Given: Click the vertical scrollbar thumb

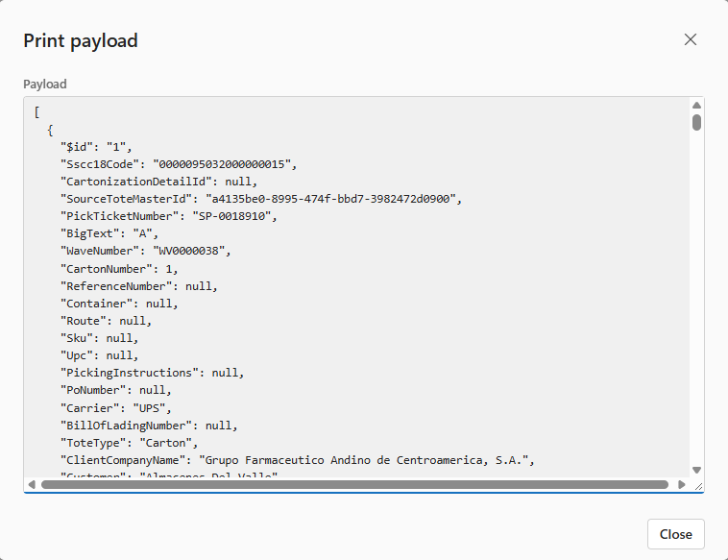Looking at the screenshot, I should pos(696,123).
